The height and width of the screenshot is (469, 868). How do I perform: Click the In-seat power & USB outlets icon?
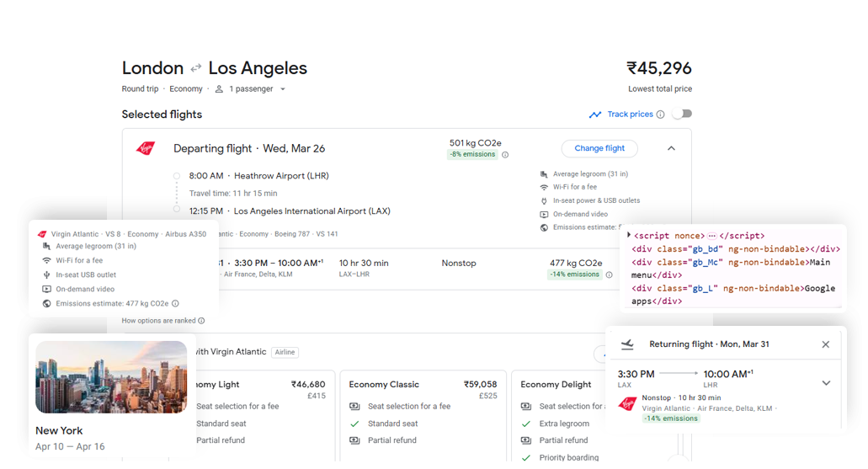[544, 200]
